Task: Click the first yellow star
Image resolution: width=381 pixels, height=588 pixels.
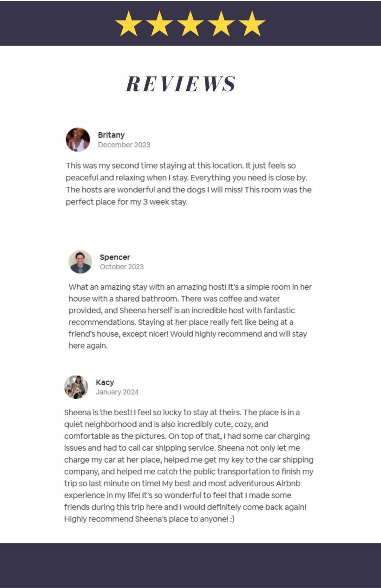Action: coord(129,24)
